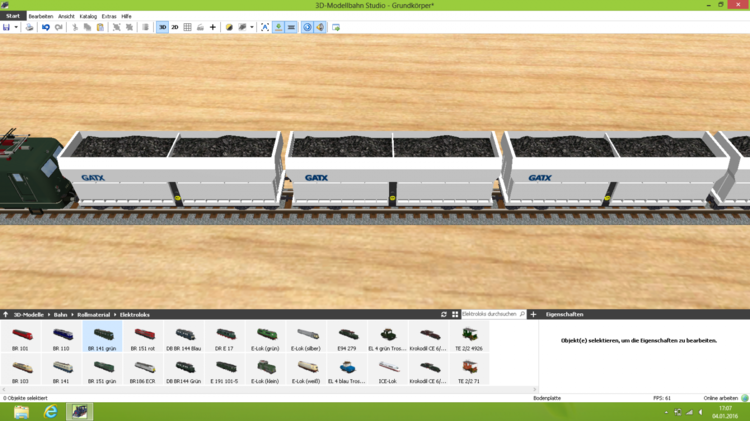The height and width of the screenshot is (421, 750).
Task: Open the Bearbeiten menu
Action: click(41, 16)
